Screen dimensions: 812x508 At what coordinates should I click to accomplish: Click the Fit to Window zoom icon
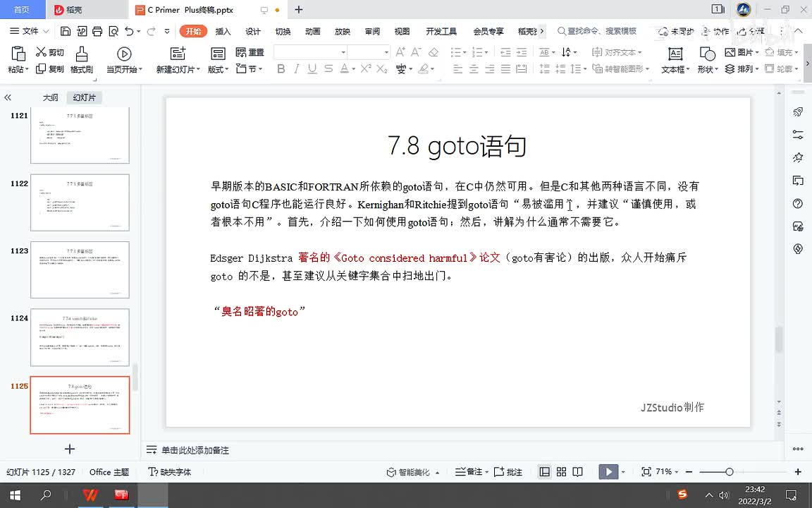[646, 472]
